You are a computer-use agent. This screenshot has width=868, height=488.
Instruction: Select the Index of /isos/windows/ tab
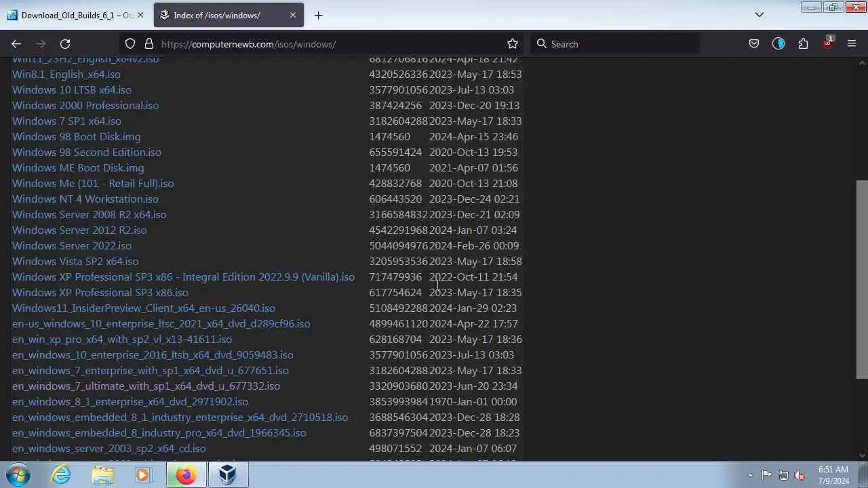click(228, 15)
